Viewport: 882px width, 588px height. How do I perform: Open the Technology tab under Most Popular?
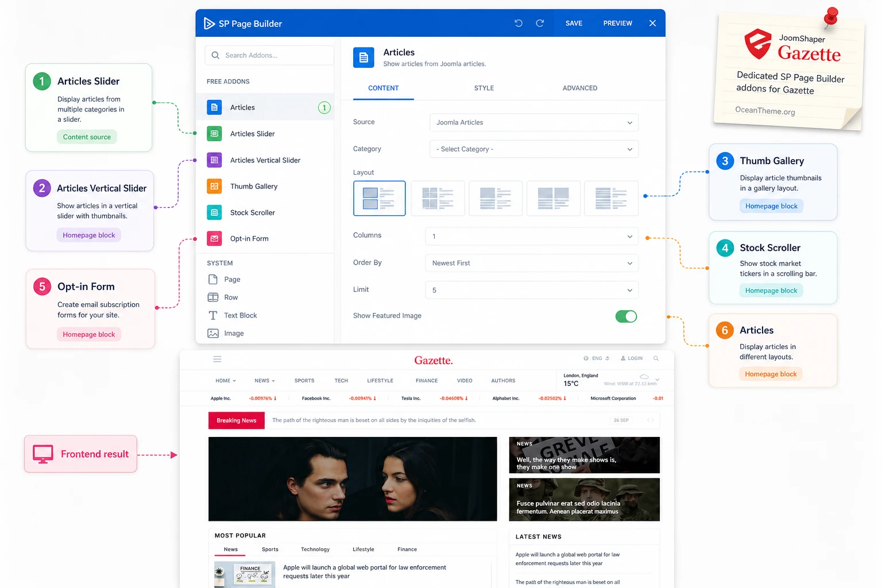315,550
